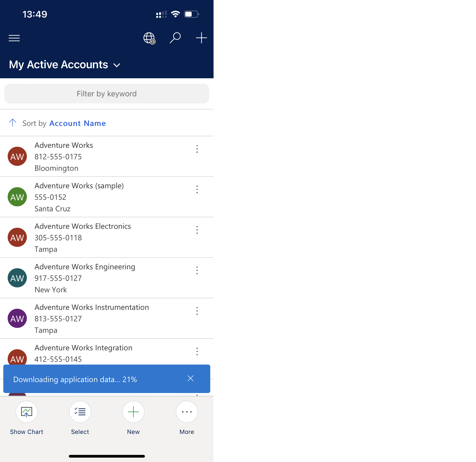Open More options icon

point(186,412)
